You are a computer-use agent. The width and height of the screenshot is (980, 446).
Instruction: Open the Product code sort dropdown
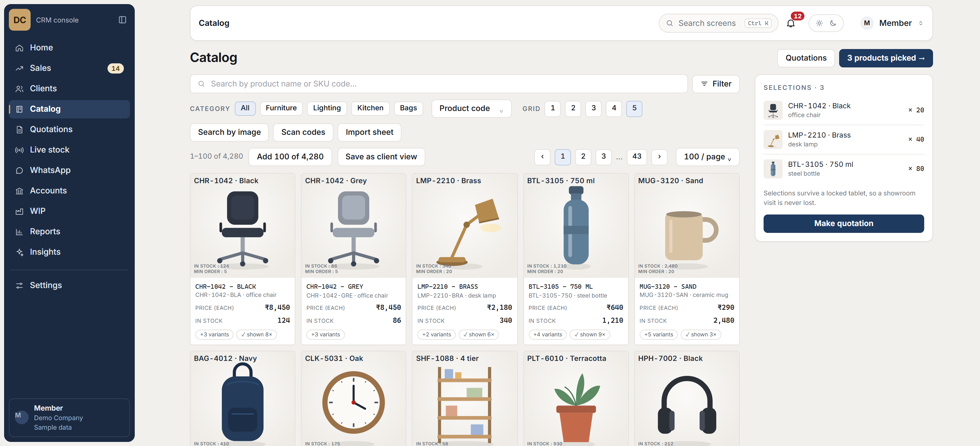click(x=471, y=109)
